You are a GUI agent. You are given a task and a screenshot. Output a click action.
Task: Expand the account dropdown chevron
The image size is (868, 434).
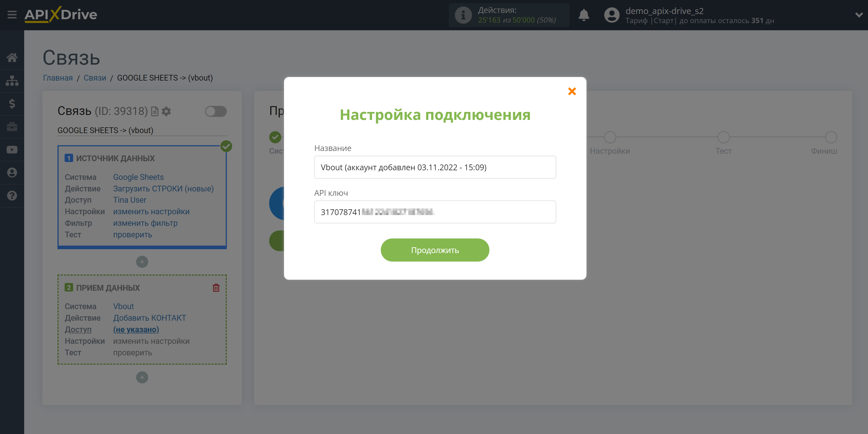[859, 15]
